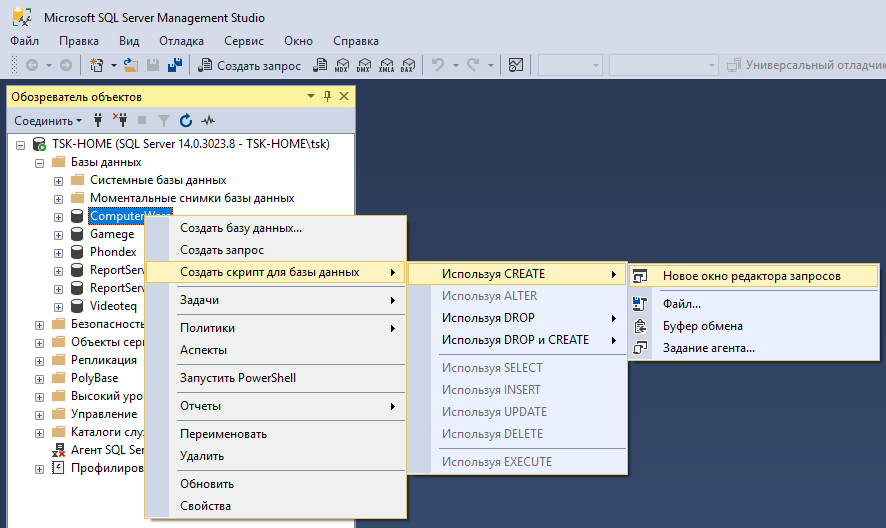Open 'Используя DROP' submenu
This screenshot has width=886, height=528.
click(x=517, y=318)
